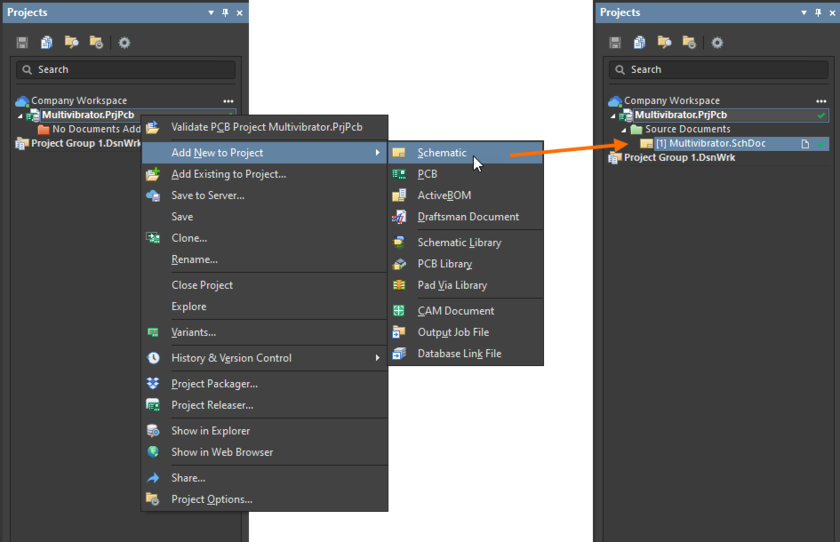This screenshot has width=840, height=542.
Task: Select Rename... menu entry
Action: (x=265, y=260)
